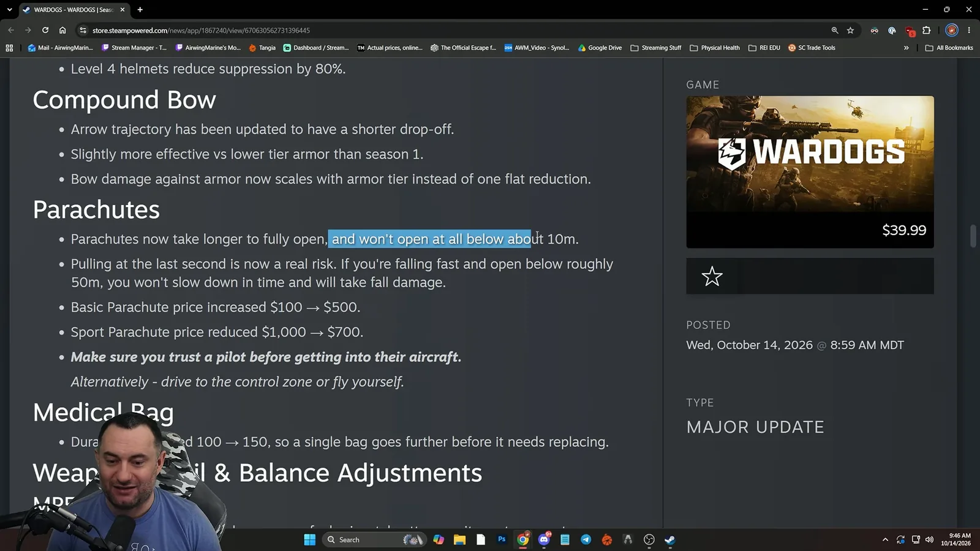Show hidden system tray icons chevron
The image size is (980, 551).
pos(885,539)
